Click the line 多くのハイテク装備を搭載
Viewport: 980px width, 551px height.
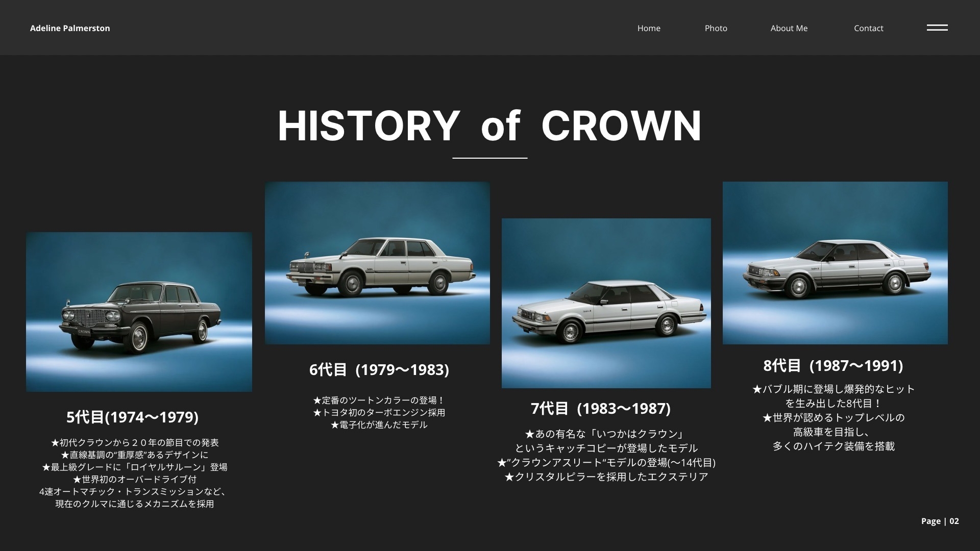[834, 446]
